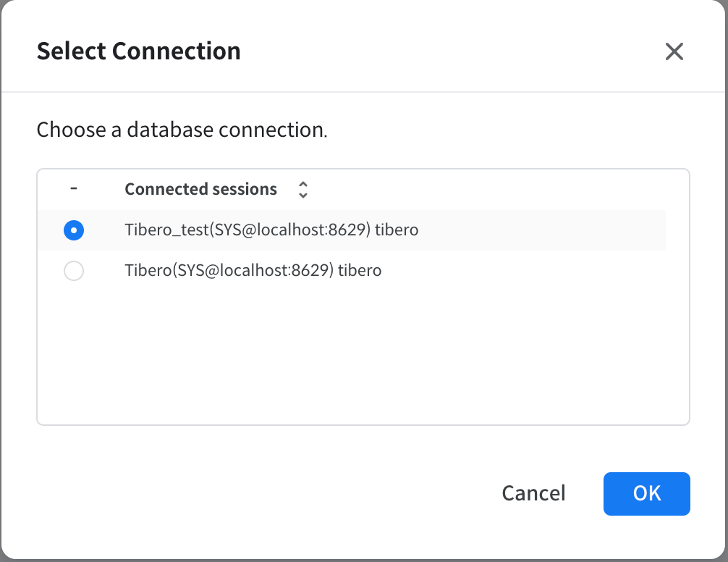The image size is (728, 562).
Task: Sort the Connected sessions column
Action: click(303, 190)
